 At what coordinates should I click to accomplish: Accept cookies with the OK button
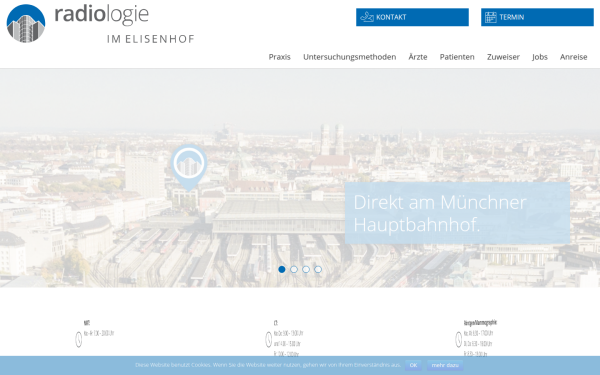[x=413, y=365]
